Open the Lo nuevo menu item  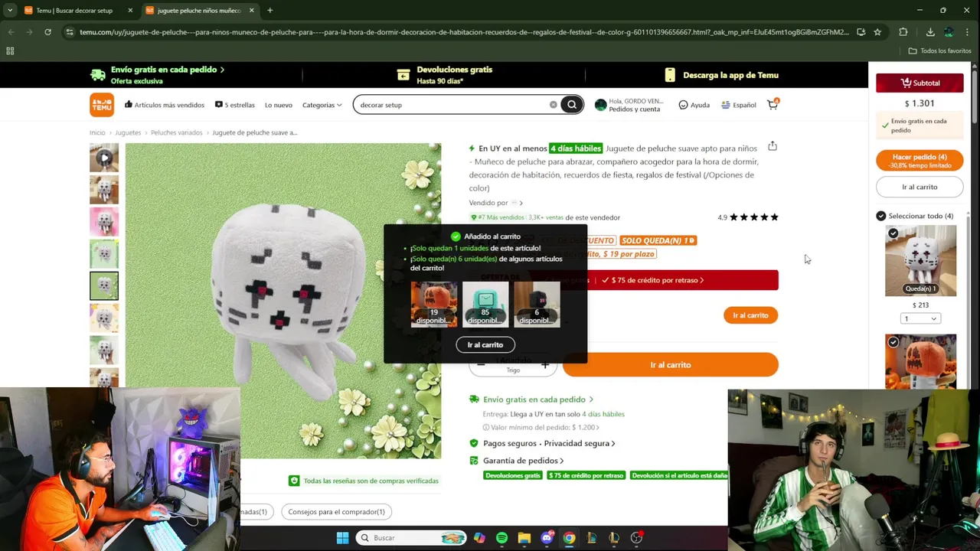click(279, 105)
